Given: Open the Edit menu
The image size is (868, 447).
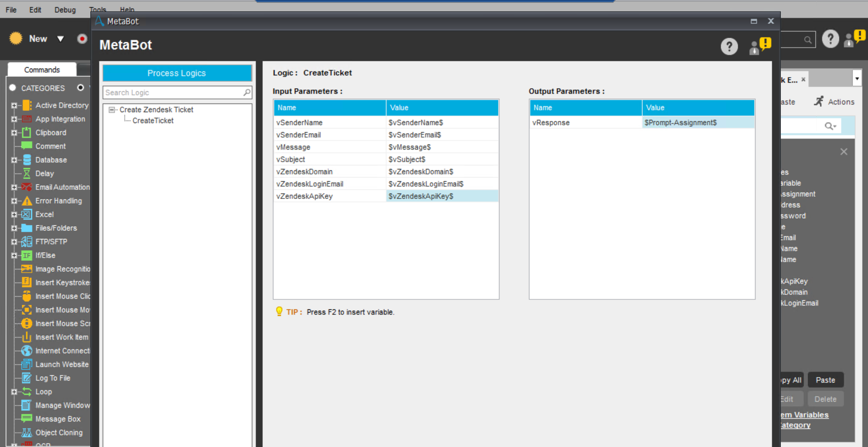Looking at the screenshot, I should click(35, 10).
